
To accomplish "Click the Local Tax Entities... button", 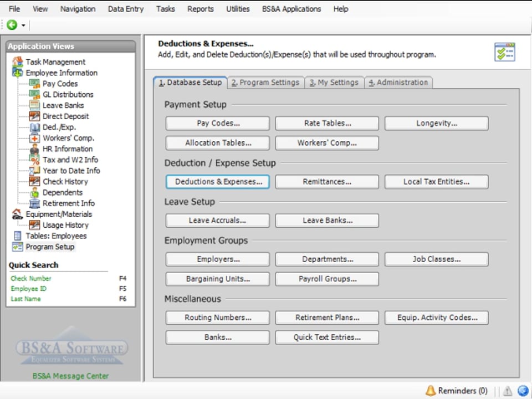I will coord(436,182).
